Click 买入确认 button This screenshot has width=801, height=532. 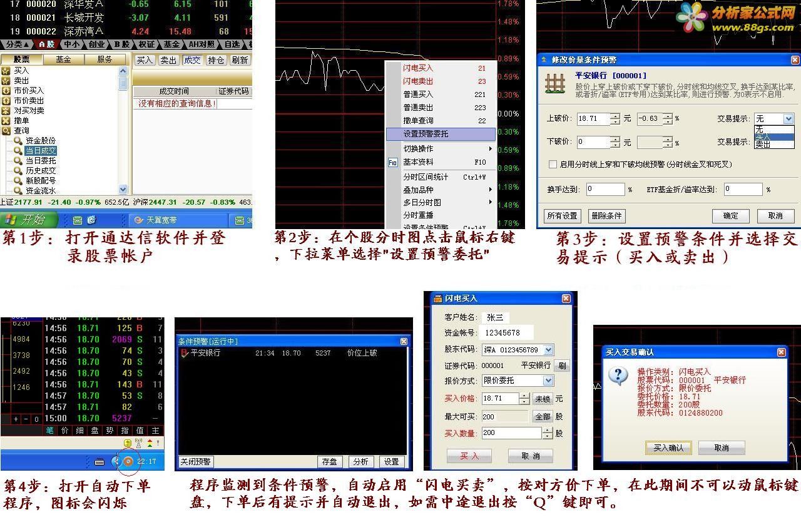668,448
